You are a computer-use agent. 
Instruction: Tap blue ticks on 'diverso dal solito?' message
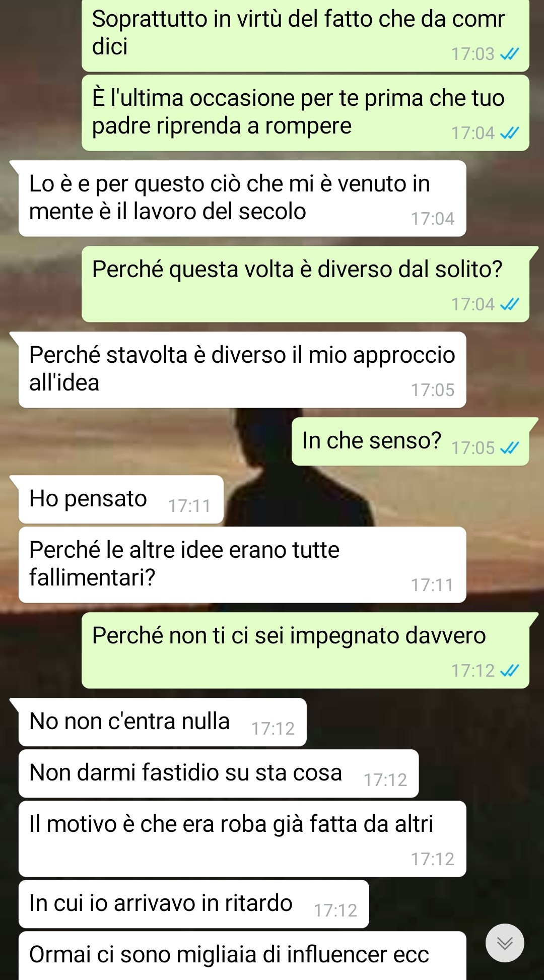509,304
